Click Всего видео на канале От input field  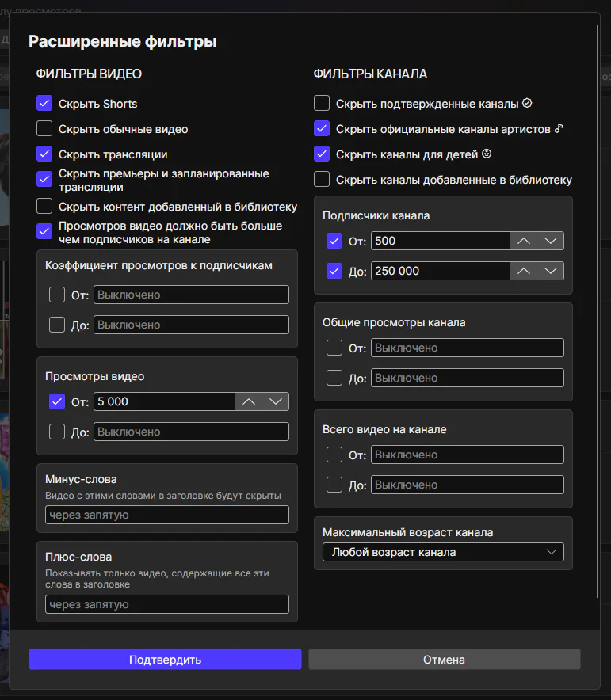[468, 455]
